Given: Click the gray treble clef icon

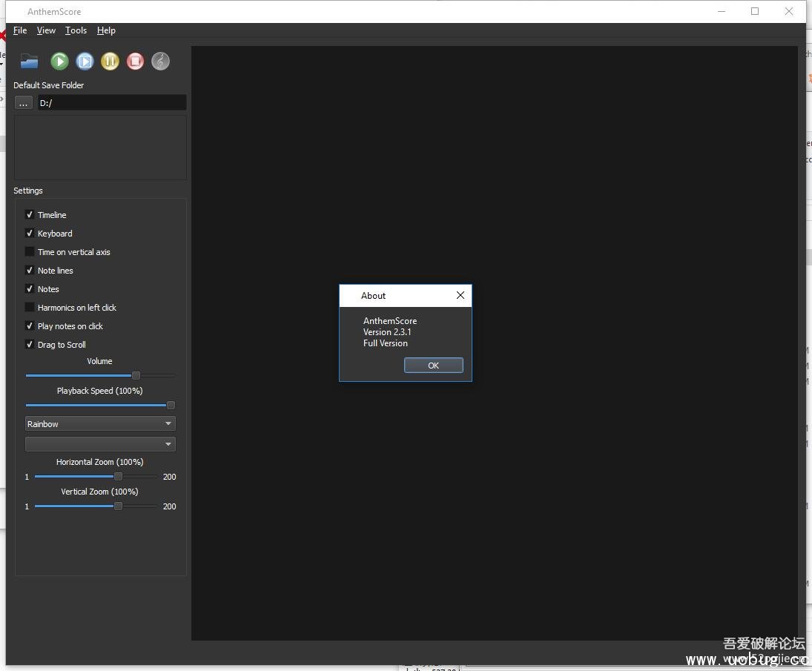Looking at the screenshot, I should point(160,62).
